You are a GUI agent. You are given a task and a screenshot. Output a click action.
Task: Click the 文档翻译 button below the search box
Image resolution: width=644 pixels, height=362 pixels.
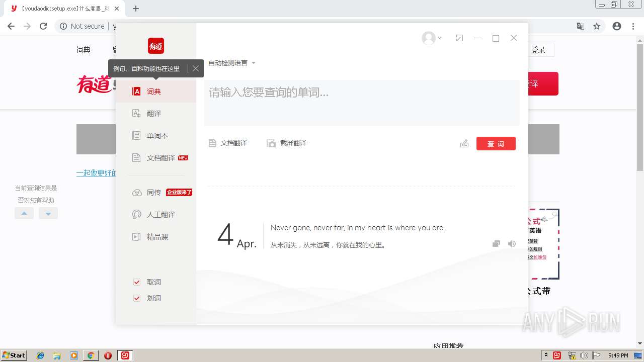pos(228,143)
